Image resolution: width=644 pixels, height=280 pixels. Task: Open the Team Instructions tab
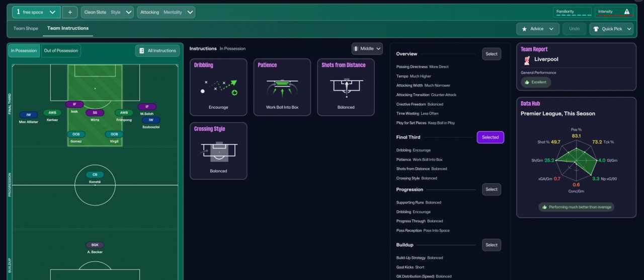point(68,28)
